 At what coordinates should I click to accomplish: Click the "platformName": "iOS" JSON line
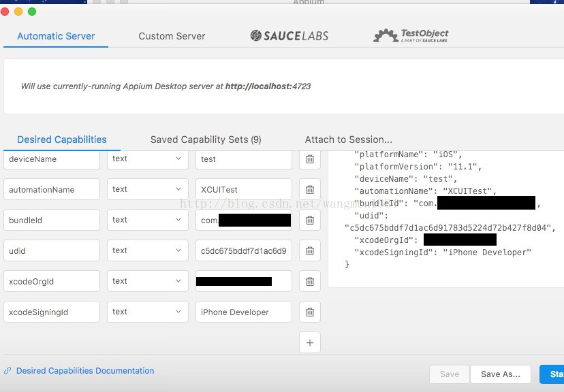(x=408, y=154)
